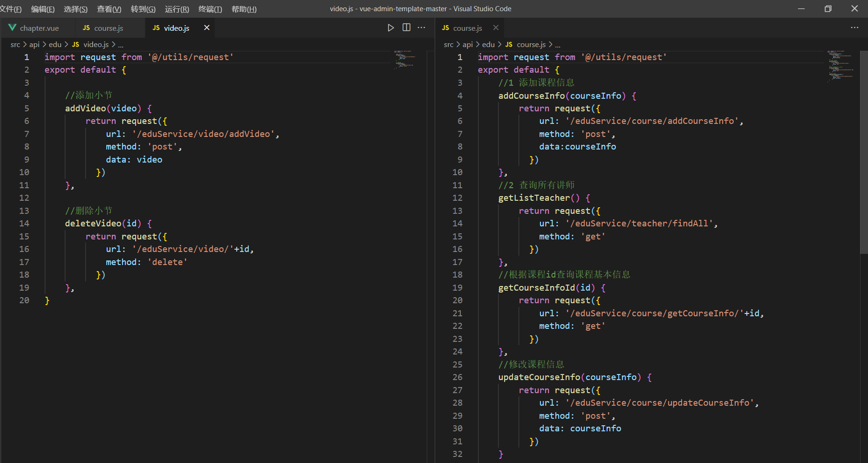Click 'addCourseInfo' function name in course.js
Screen dimensions: 868x463
pos(532,95)
